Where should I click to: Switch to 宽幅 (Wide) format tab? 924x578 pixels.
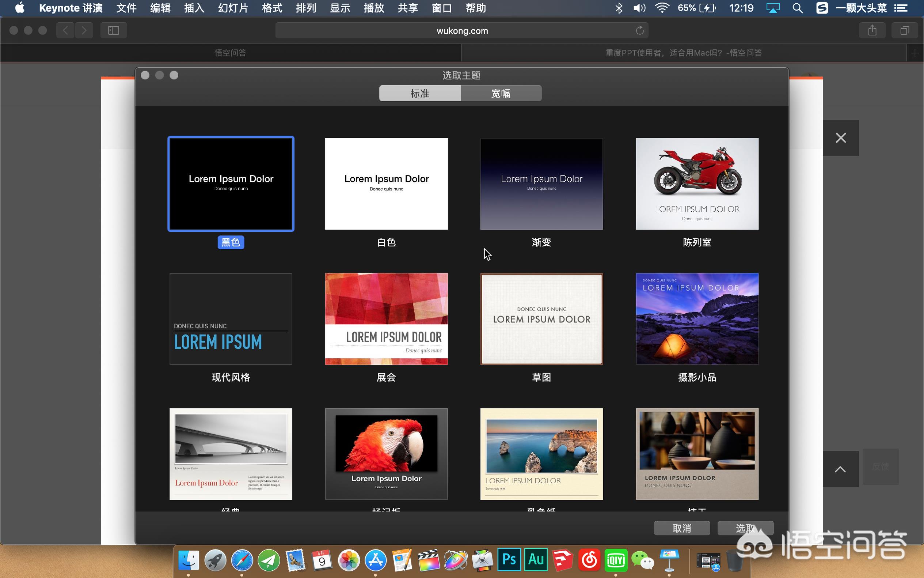pyautogui.click(x=501, y=93)
